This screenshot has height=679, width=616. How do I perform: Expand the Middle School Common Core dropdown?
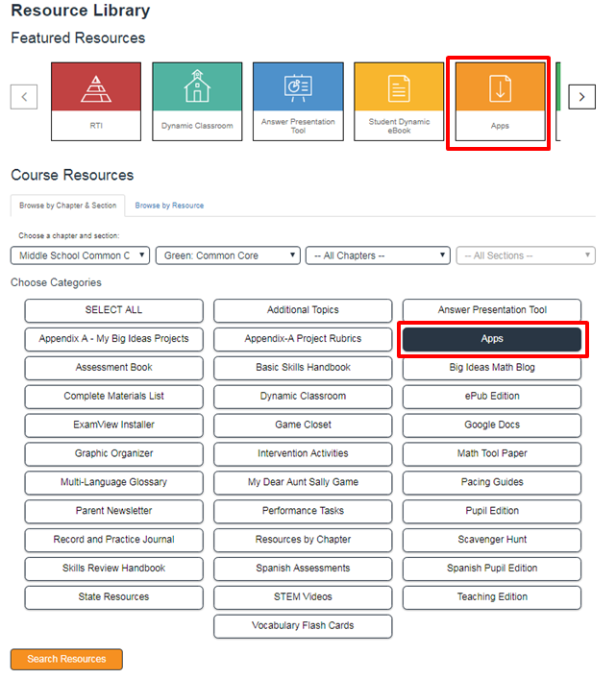click(x=81, y=255)
